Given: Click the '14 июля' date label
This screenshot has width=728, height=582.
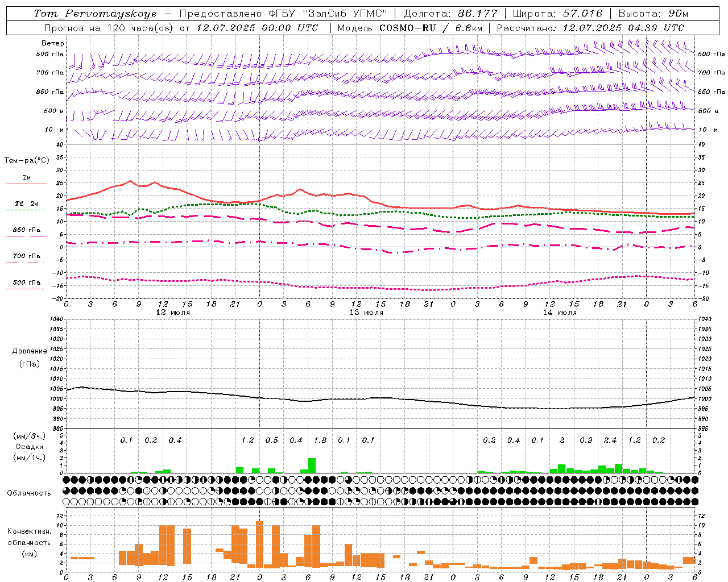Looking at the screenshot, I should [560, 313].
